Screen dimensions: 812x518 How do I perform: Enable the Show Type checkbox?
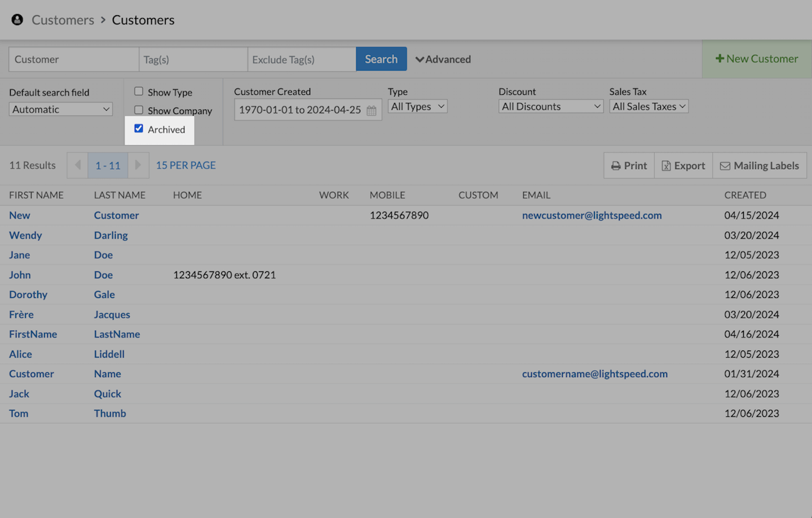(139, 91)
